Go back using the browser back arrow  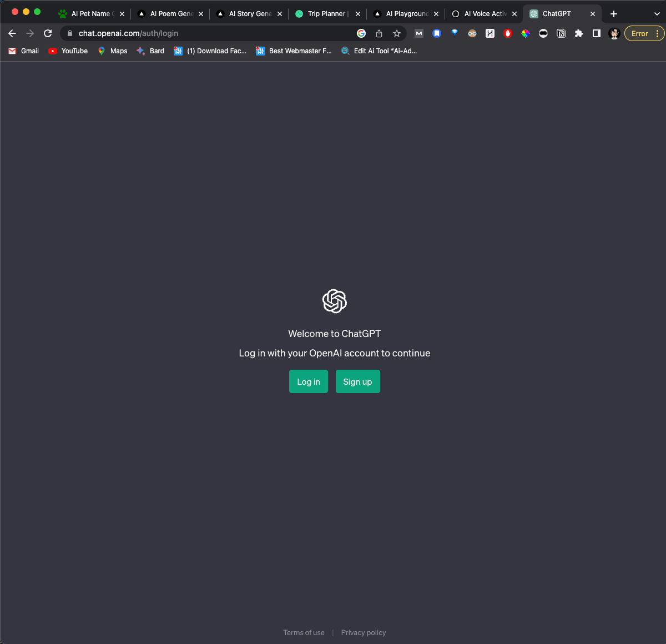(12, 33)
